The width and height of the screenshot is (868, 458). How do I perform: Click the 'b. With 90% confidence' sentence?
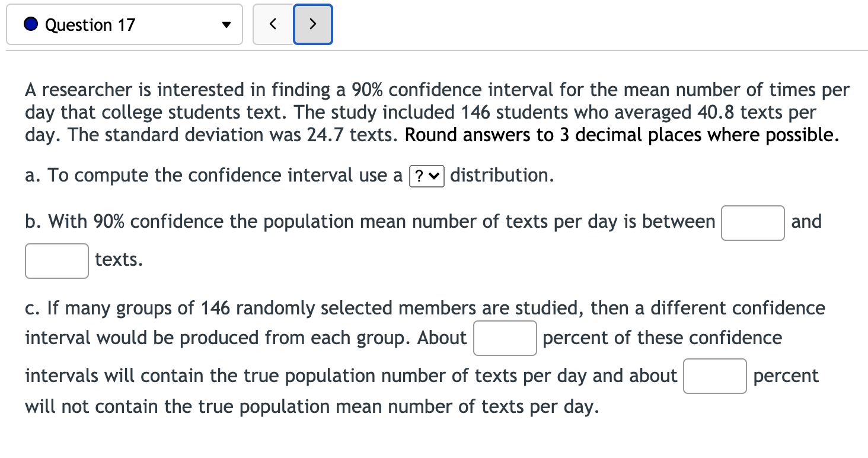369,222
